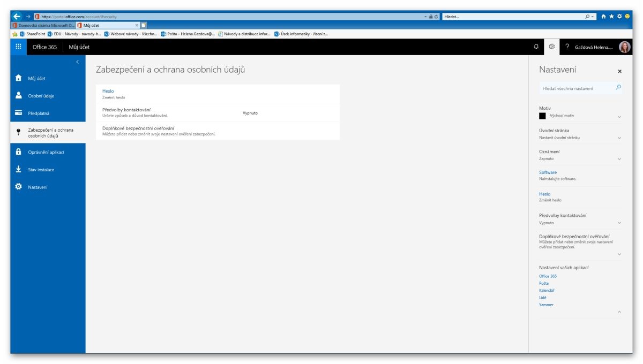Image resolution: width=643 pixels, height=364 pixels.
Task: Click the account name Gaždová Helena
Action: pyautogui.click(x=594, y=48)
